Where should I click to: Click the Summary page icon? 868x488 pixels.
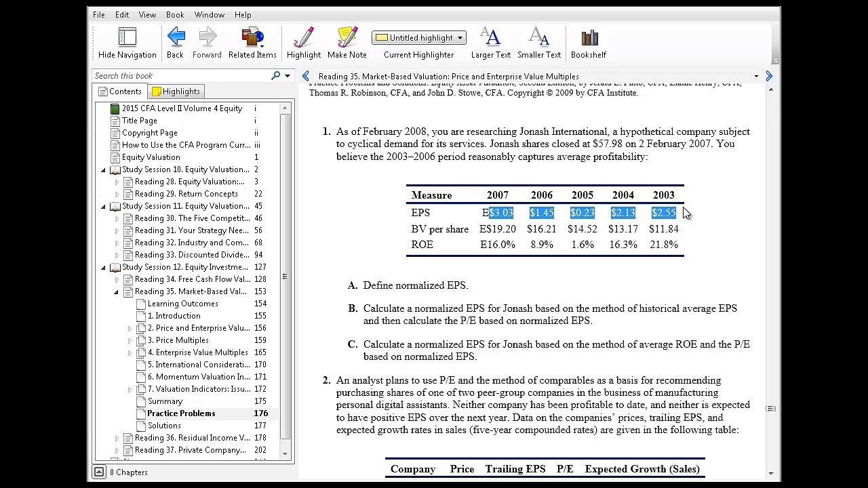(x=140, y=401)
